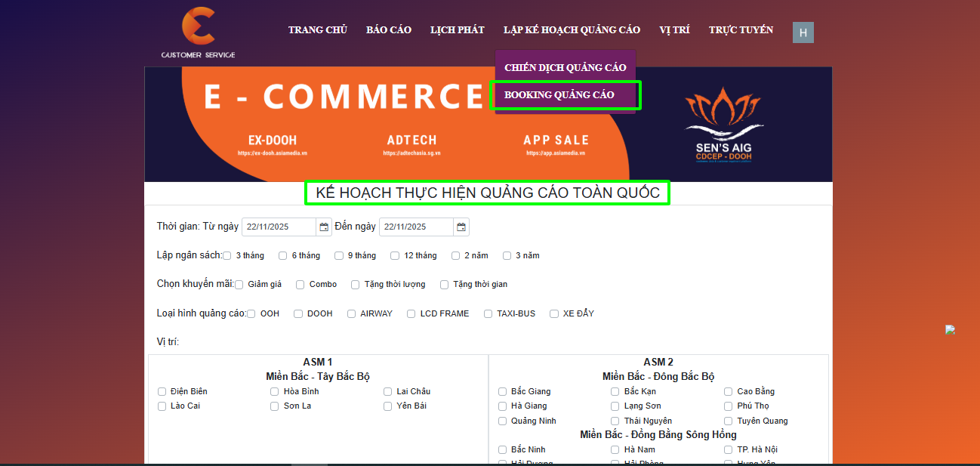The width and height of the screenshot is (980, 466).
Task: Tick the Điện Biên province checkbox
Action: point(162,392)
